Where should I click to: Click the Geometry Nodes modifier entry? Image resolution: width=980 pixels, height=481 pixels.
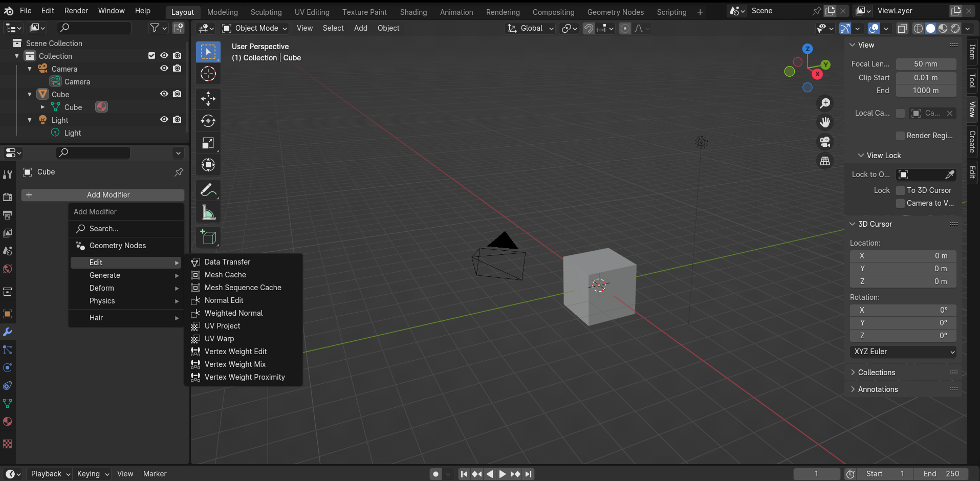click(126, 246)
